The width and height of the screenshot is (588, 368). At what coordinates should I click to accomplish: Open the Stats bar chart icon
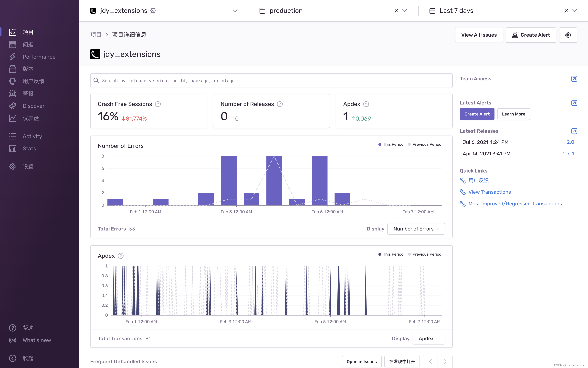(x=13, y=149)
